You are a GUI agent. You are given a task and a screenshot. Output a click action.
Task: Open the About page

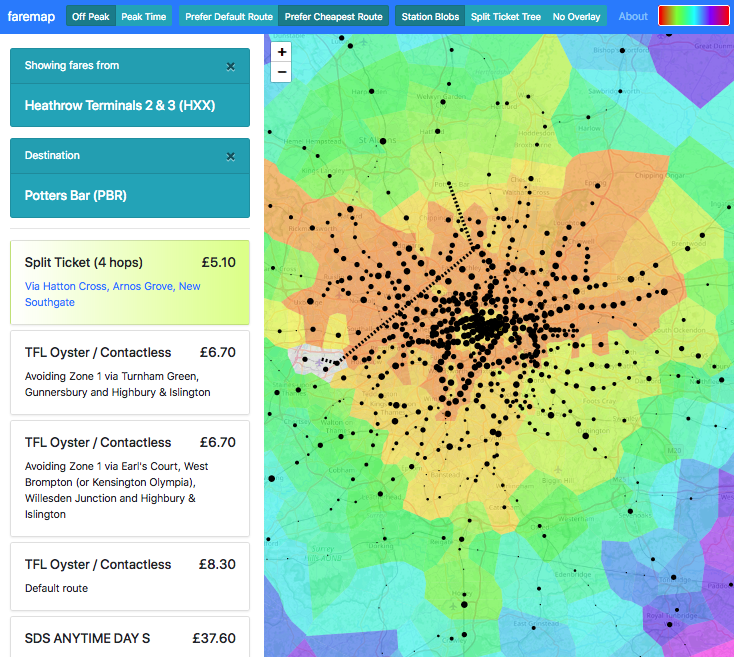coord(633,16)
